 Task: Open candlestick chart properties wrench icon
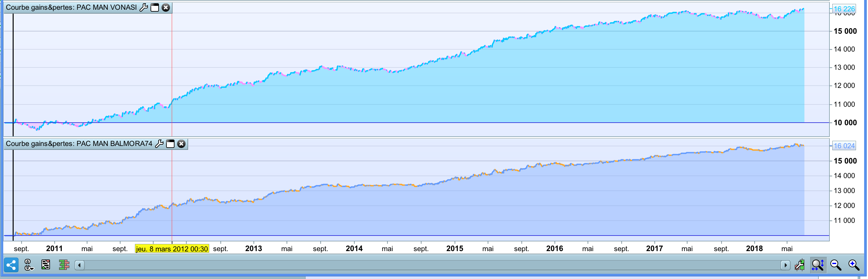[x=800, y=265]
